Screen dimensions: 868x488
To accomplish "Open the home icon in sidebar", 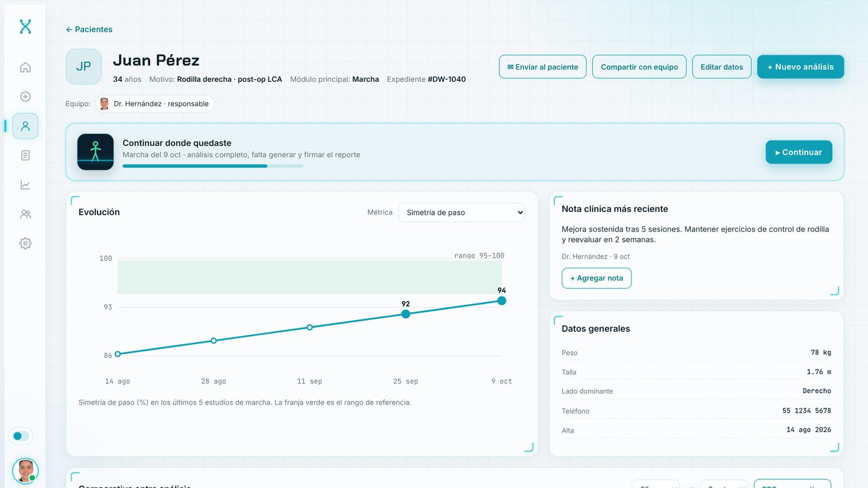I will (x=25, y=67).
